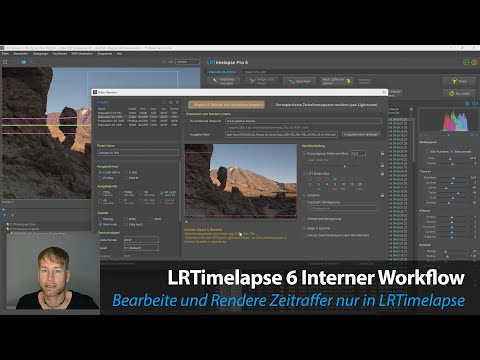Click the lock icon beside Schärfen
The height and width of the screenshot is (360, 480).
click(382, 195)
